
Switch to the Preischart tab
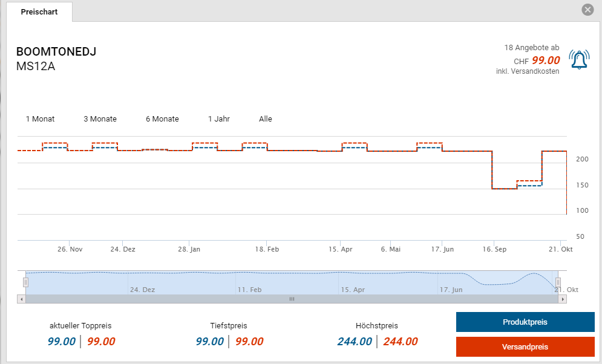[x=39, y=11]
